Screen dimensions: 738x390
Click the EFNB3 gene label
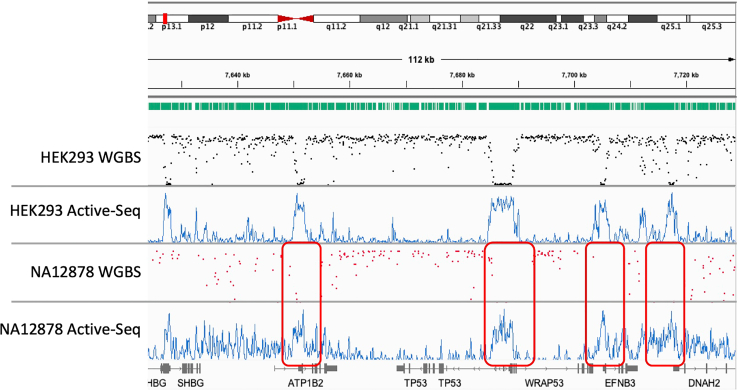pos(620,383)
